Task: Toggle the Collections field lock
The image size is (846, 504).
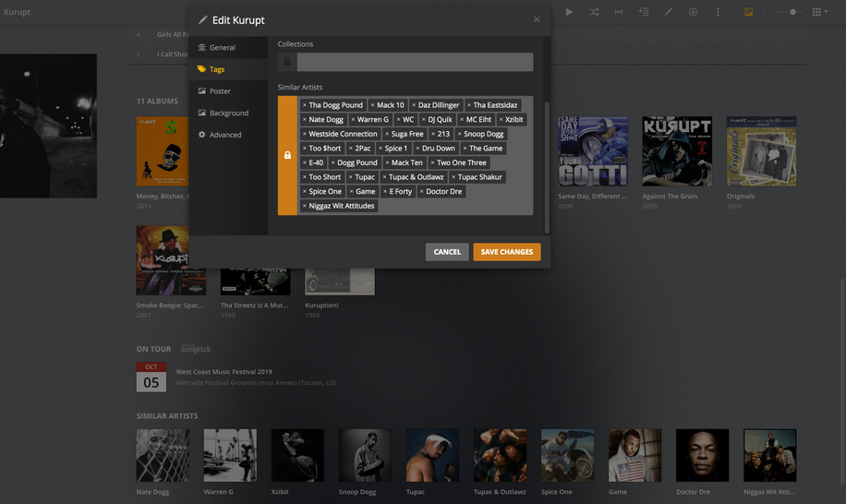Action: point(287,62)
